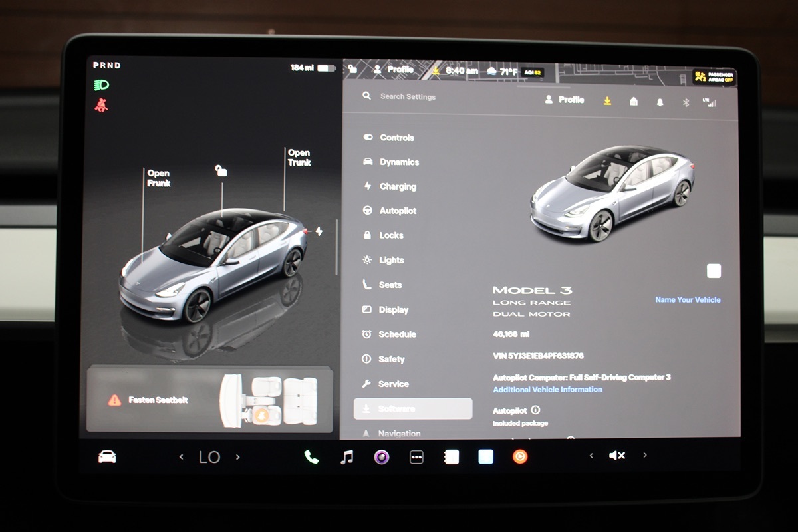Open the charge port using the lightning icon
Viewport: 798px width, 532px height.
pyautogui.click(x=319, y=231)
